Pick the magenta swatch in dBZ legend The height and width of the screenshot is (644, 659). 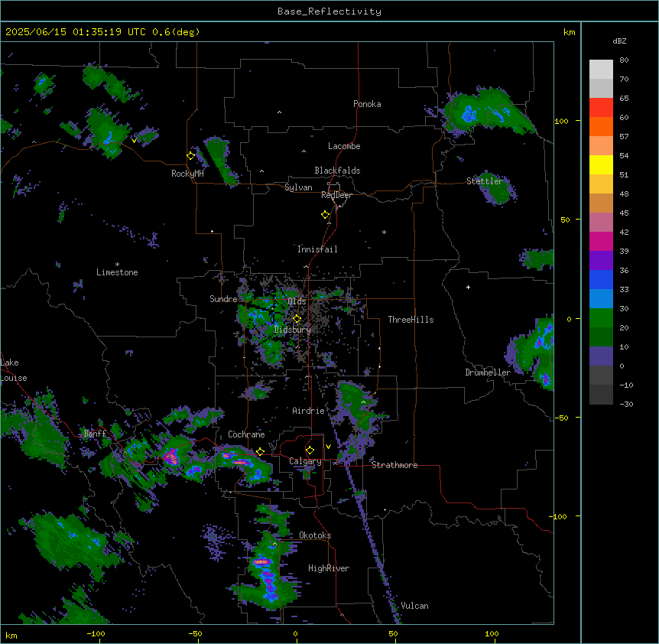click(x=601, y=241)
